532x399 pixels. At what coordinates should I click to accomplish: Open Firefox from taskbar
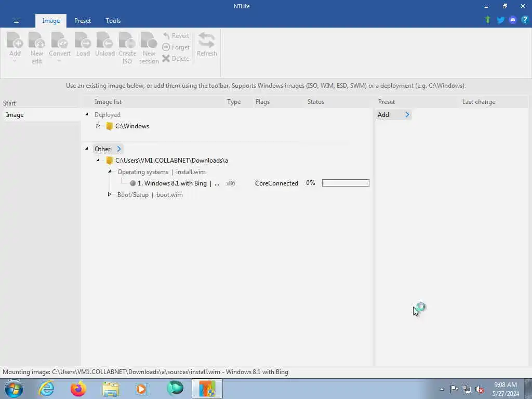pyautogui.click(x=78, y=389)
